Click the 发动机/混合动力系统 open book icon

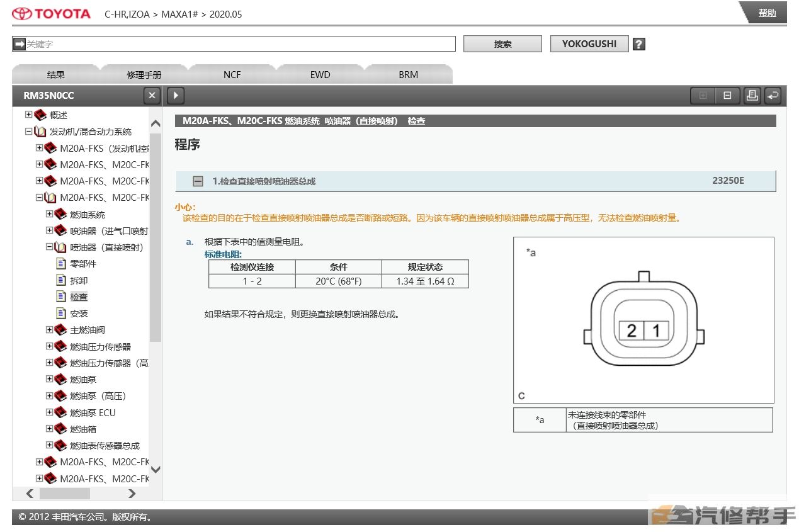pos(40,132)
